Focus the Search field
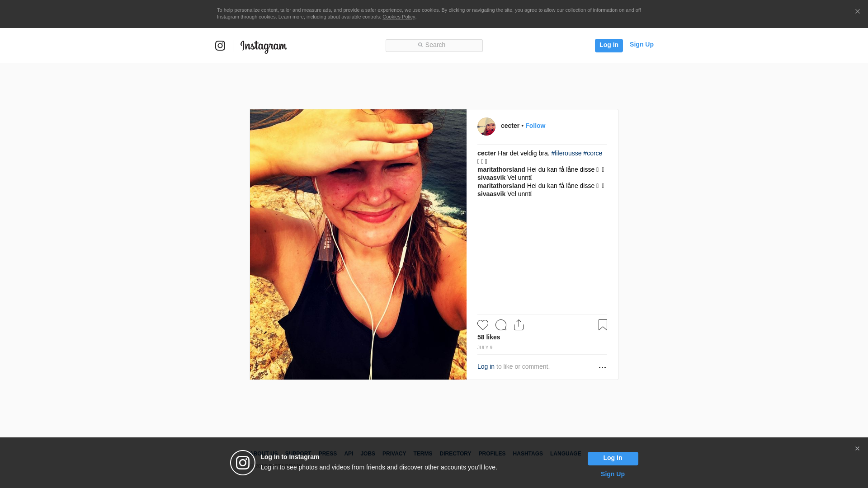Image resolution: width=868 pixels, height=488 pixels. pyautogui.click(x=434, y=45)
